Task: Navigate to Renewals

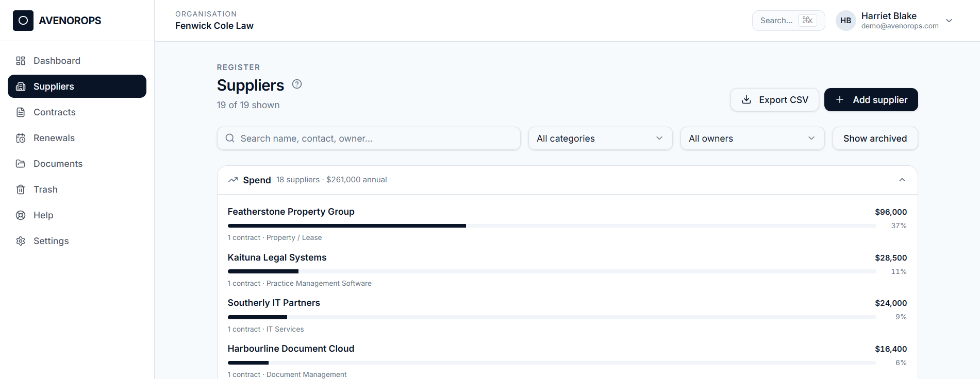Action: tap(77, 138)
